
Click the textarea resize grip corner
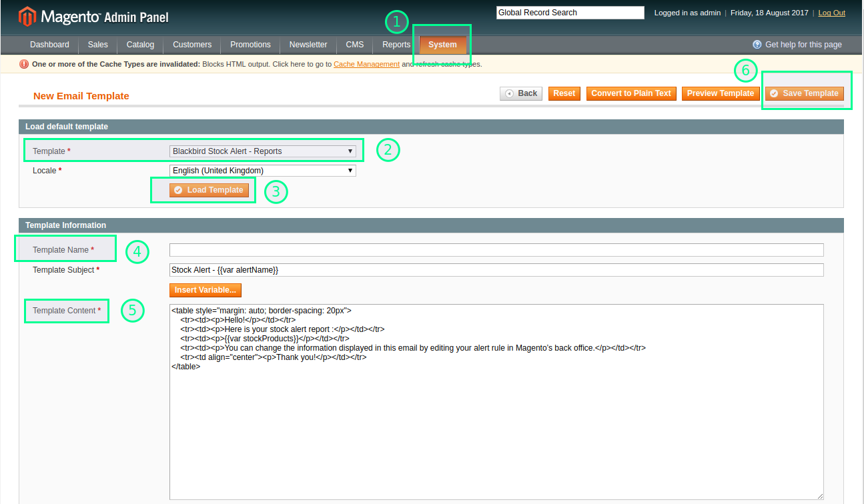click(820, 496)
